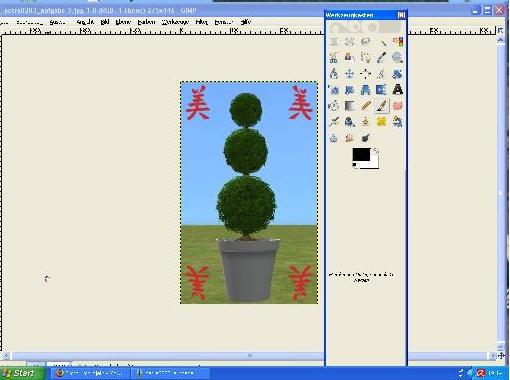The image size is (510, 380).
Task: Select the Zoom magnifier tool
Action: 398,58
